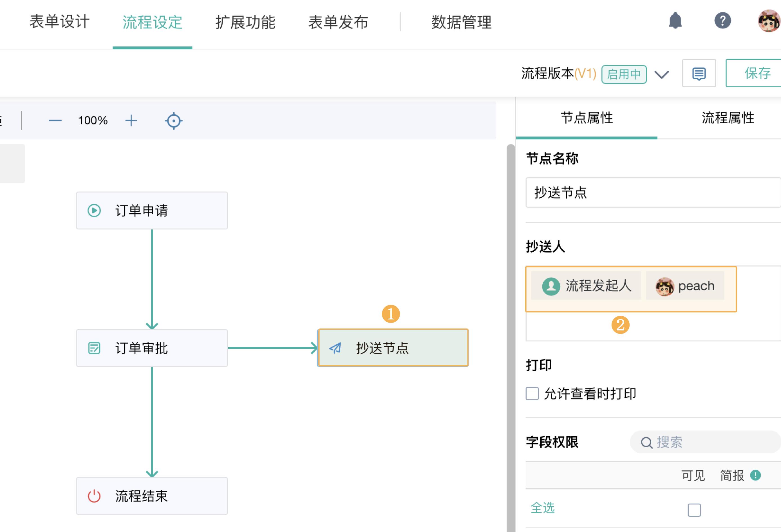Enable 允许查看时打印 checkbox
Viewport: 781px width, 532px height.
click(x=532, y=394)
